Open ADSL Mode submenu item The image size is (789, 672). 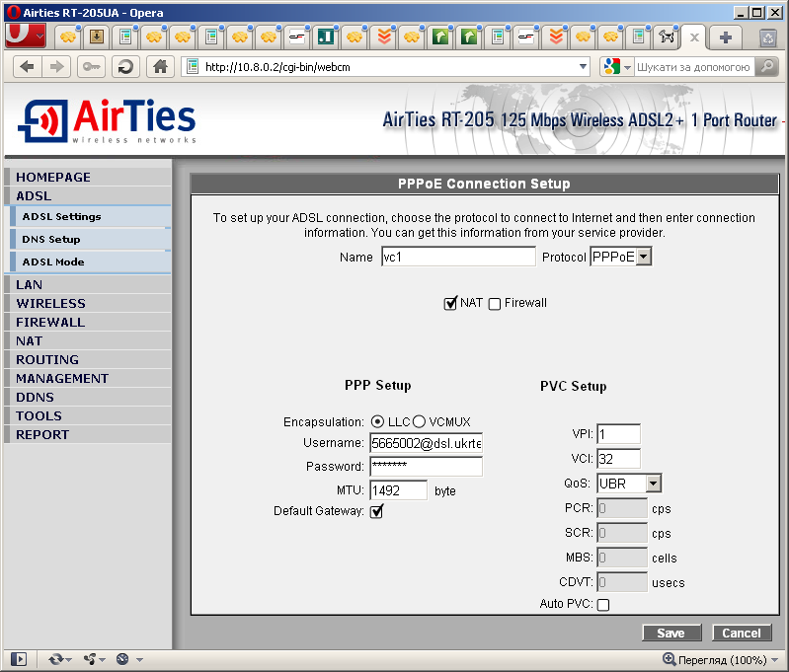(91, 261)
